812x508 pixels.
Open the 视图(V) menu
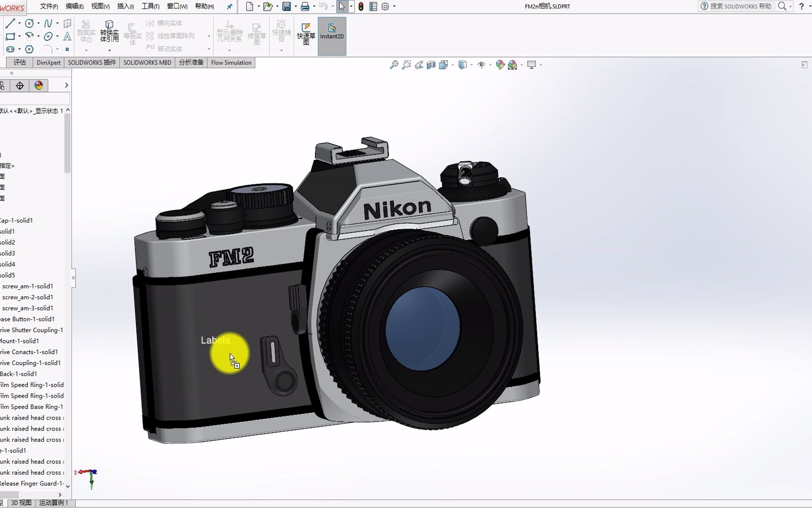[x=100, y=7]
